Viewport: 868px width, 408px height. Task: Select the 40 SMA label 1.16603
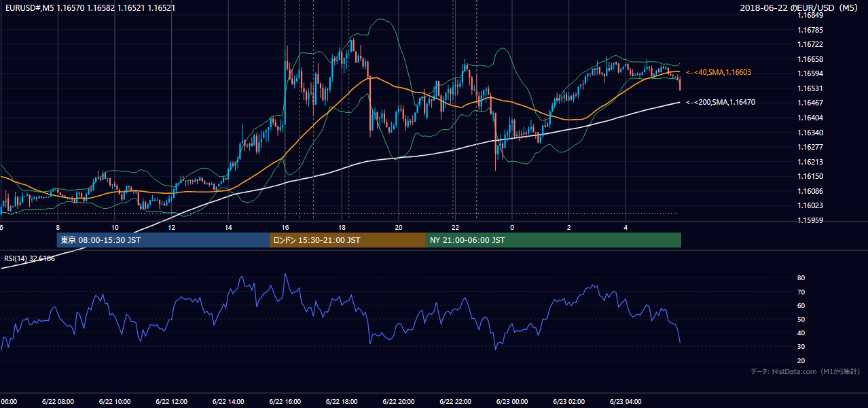point(719,72)
